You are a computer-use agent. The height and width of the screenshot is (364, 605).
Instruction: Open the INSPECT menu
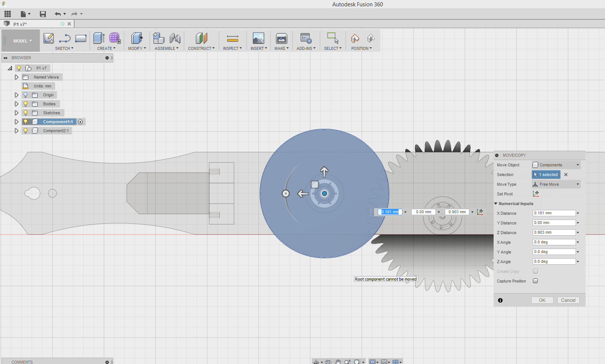[x=232, y=48]
